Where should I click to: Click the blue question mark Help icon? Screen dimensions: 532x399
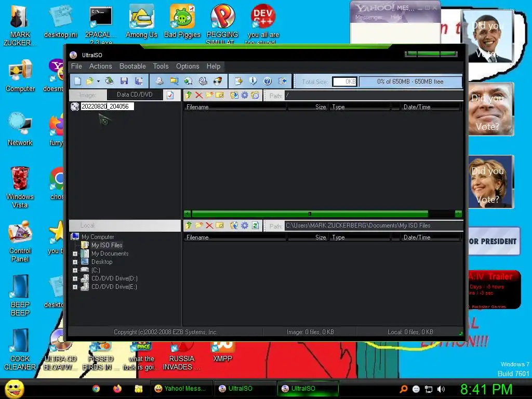click(268, 81)
